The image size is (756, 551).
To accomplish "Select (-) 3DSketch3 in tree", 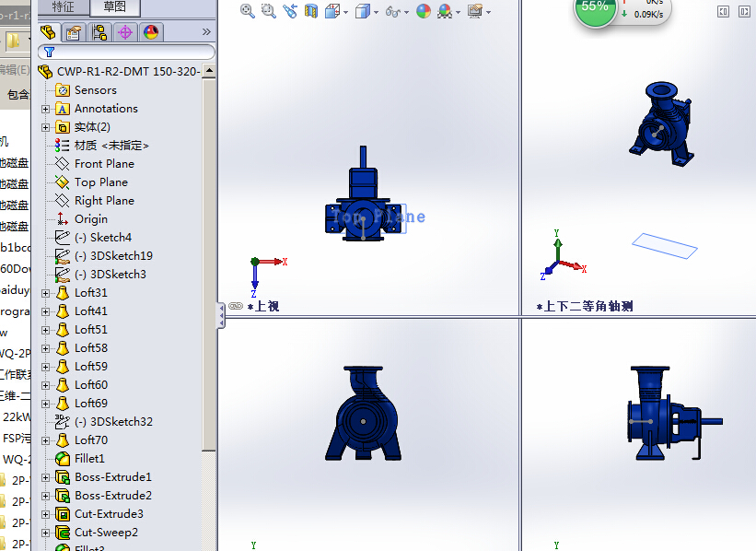I will tap(110, 274).
